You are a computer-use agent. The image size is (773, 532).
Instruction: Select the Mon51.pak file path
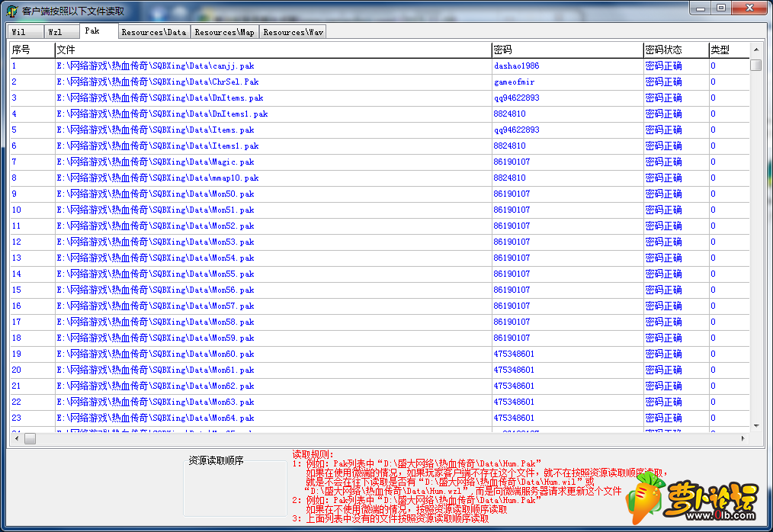[156, 210]
